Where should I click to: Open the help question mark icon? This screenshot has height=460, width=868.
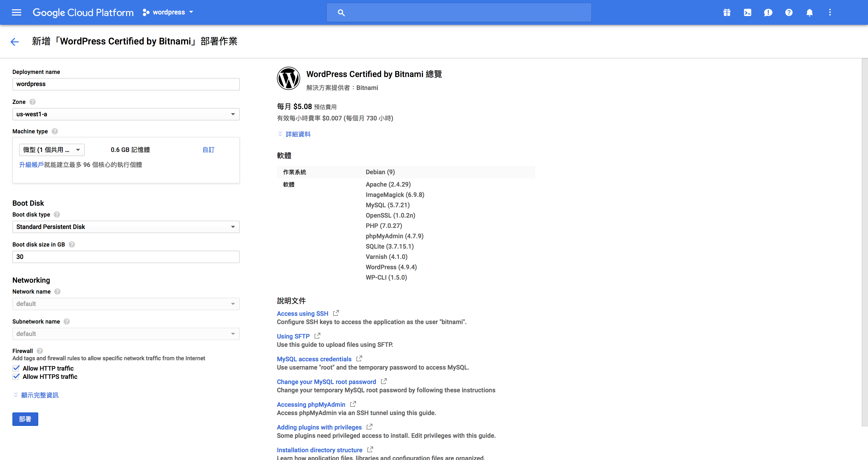789,12
